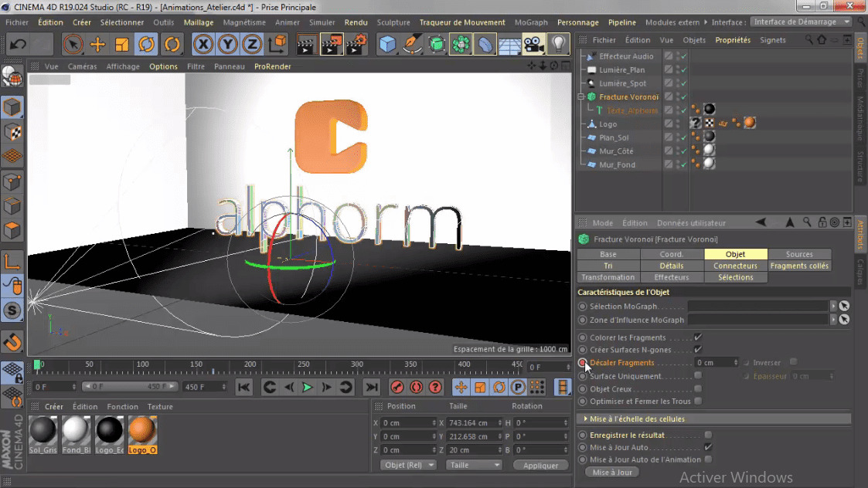Enable Mise à Jour Auto de l'Animation
868x488 pixels.
pos(708,459)
